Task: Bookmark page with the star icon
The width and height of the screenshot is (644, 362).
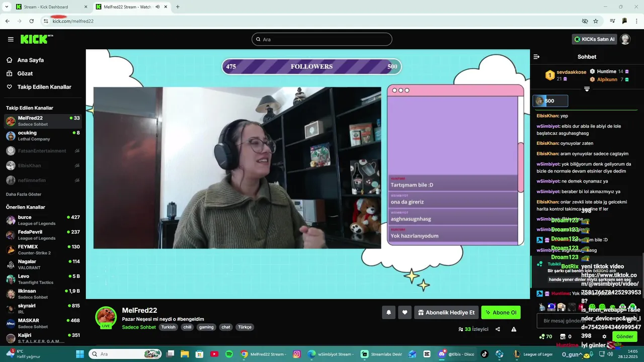Action: tap(596, 21)
